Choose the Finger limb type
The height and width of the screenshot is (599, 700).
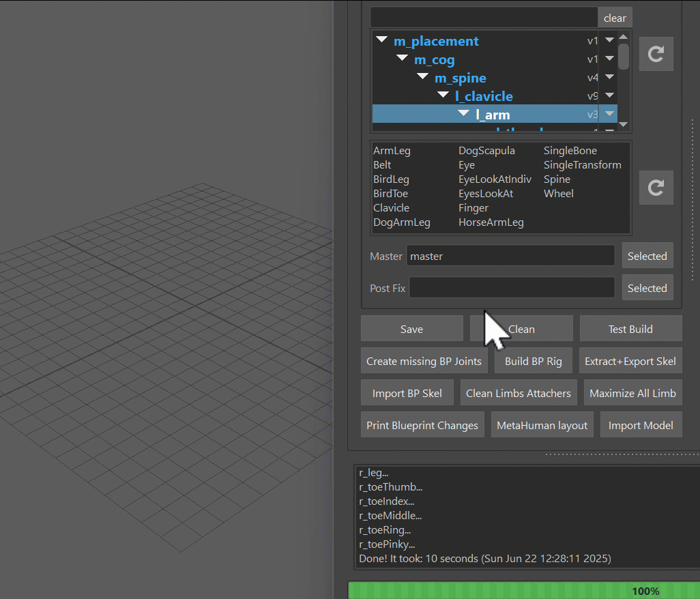[473, 208]
